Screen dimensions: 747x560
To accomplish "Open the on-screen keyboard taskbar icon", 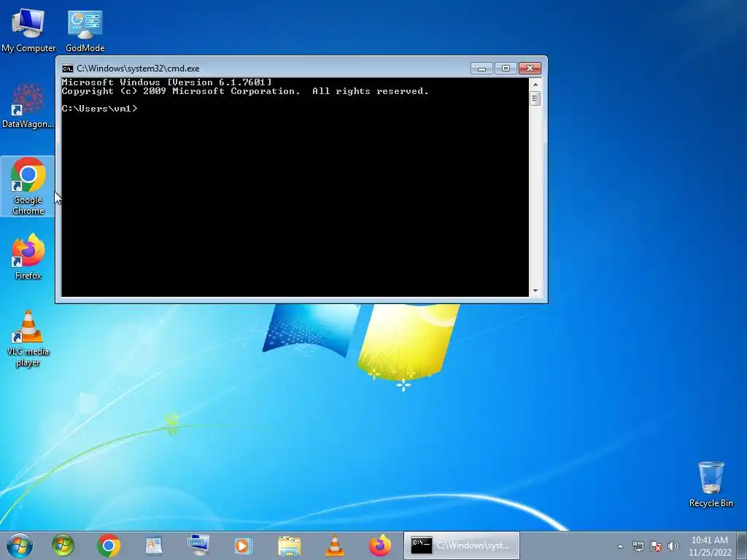I will (198, 545).
